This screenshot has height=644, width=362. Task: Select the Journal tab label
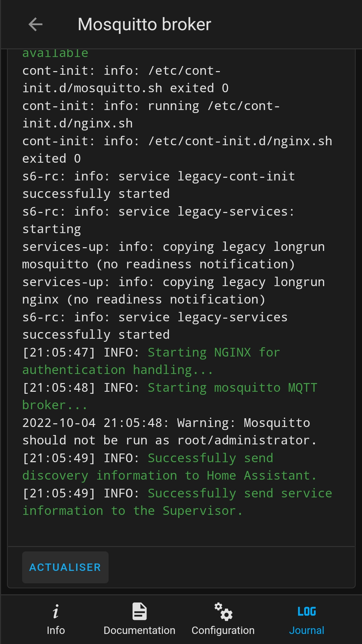click(307, 630)
